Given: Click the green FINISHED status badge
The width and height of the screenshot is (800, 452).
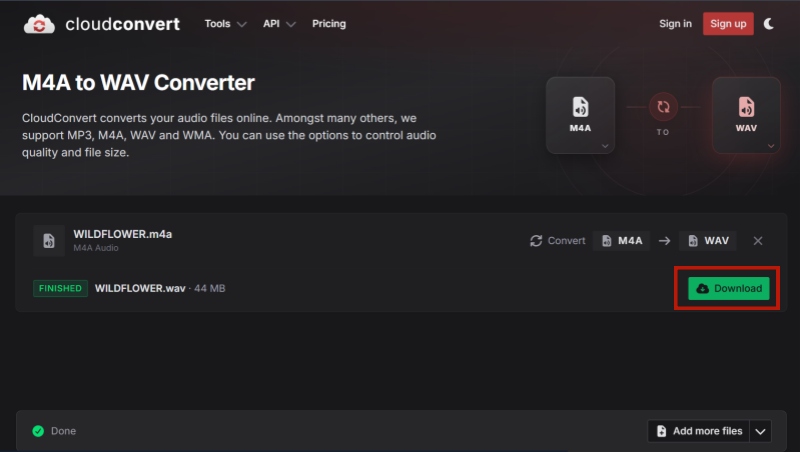Looking at the screenshot, I should pyautogui.click(x=60, y=288).
